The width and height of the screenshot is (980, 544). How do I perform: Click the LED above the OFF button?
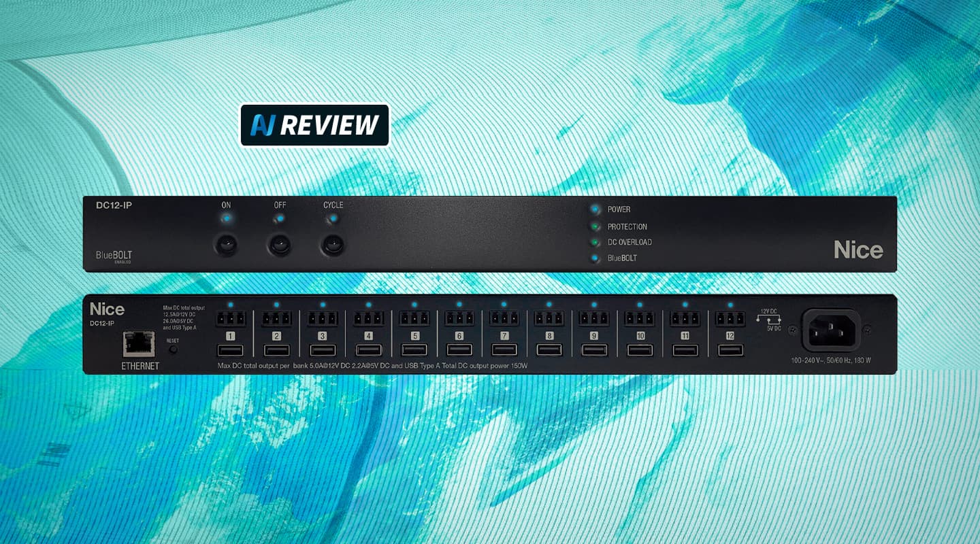279,219
